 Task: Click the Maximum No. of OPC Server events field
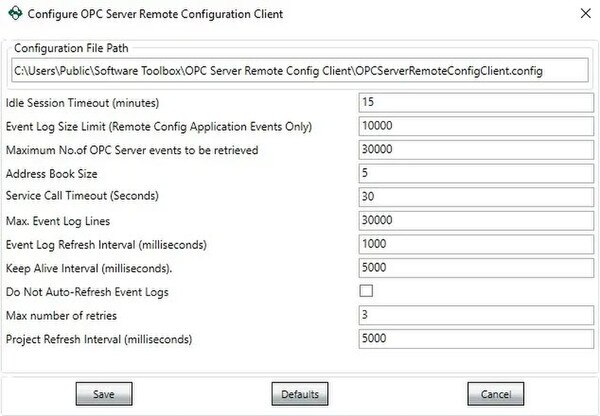476,150
